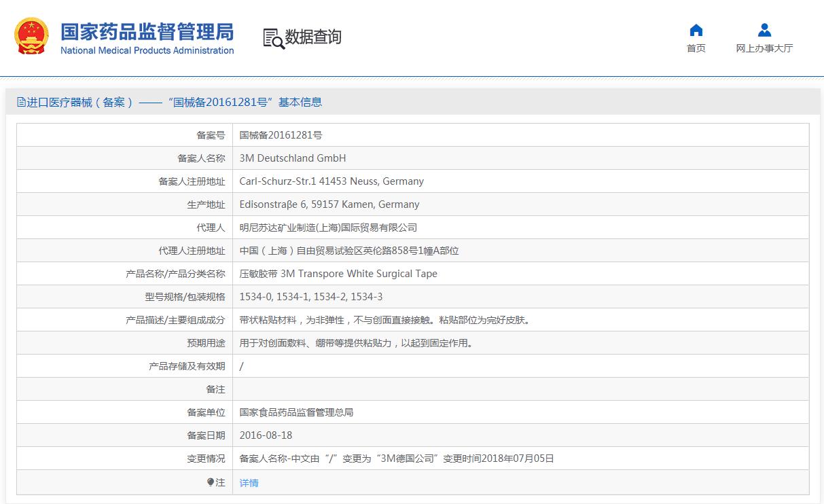This screenshot has height=504, width=824.
Task: Click 产品名称/产品分类名称 row label
Action: click(175, 274)
